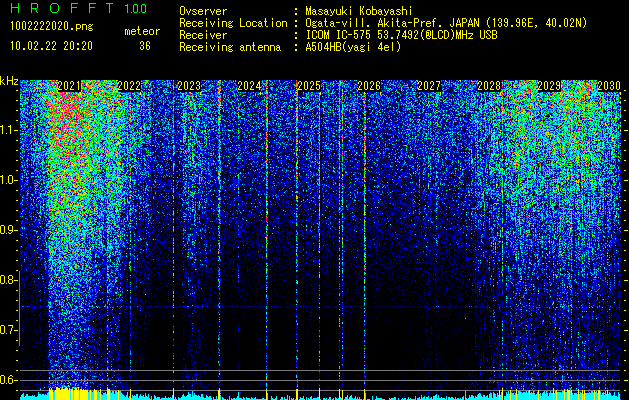Image resolution: width=629 pixels, height=400 pixels.
Task: Click the 2030 time marker
Action: [609, 86]
